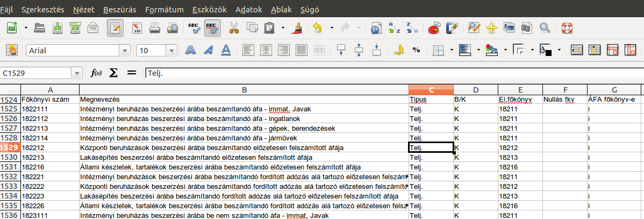Create a new spreadsheet document
The width and height of the screenshot is (644, 219).
pyautogui.click(x=12, y=28)
